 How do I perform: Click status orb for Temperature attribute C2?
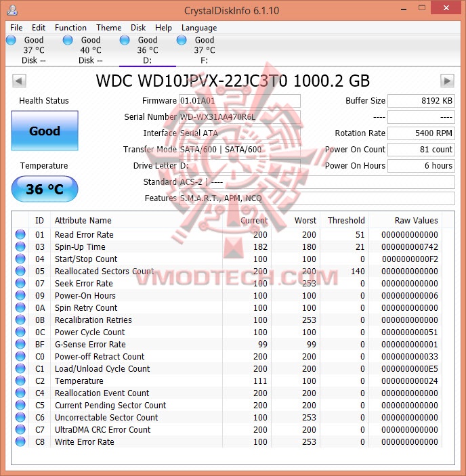[20, 381]
